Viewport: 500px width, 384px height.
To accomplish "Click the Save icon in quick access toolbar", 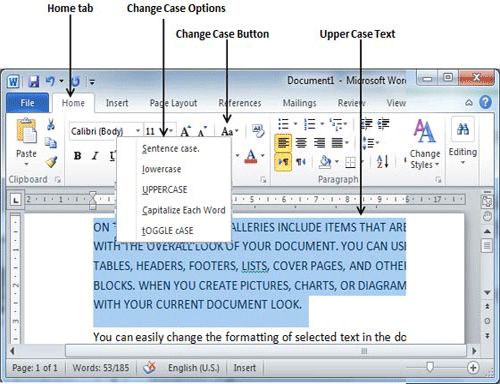I will point(34,82).
